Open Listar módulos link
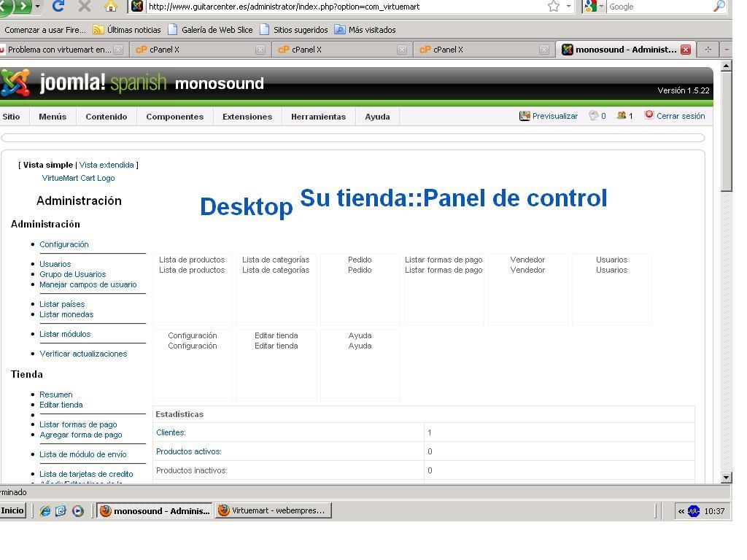This screenshot has width=747, height=560. [65, 334]
